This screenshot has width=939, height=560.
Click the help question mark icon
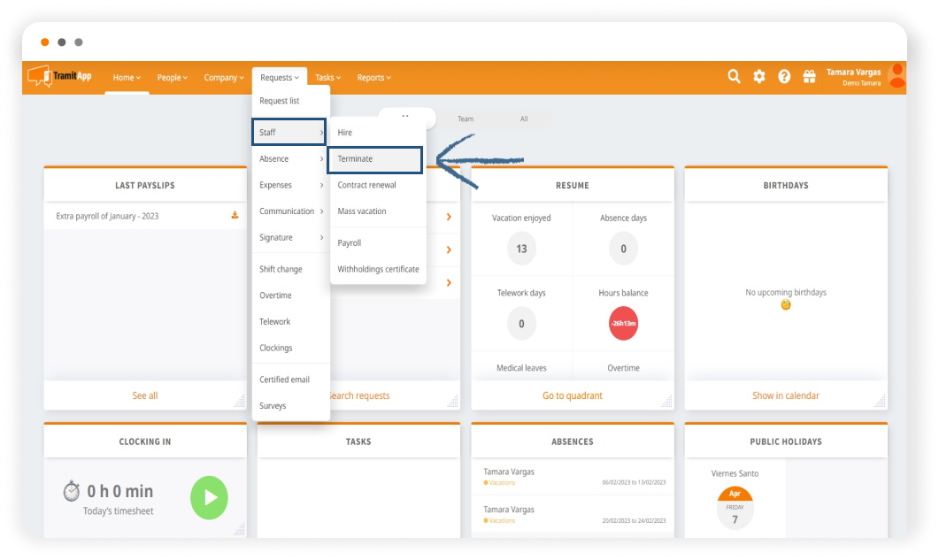coord(784,77)
